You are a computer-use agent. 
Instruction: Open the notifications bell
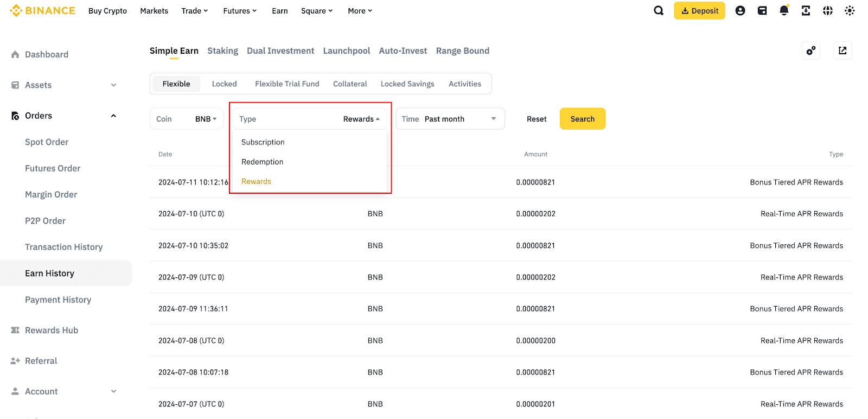point(784,11)
